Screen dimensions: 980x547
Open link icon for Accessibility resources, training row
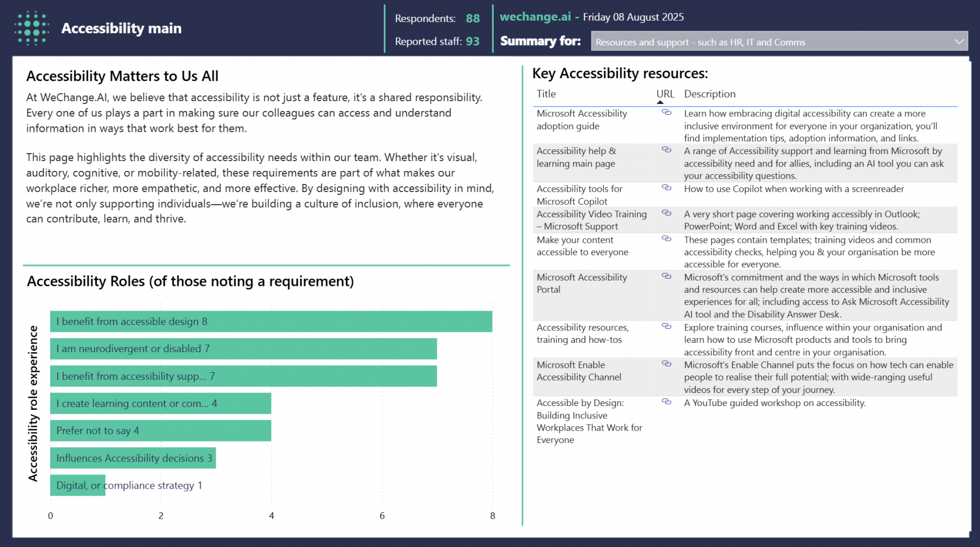tap(666, 327)
